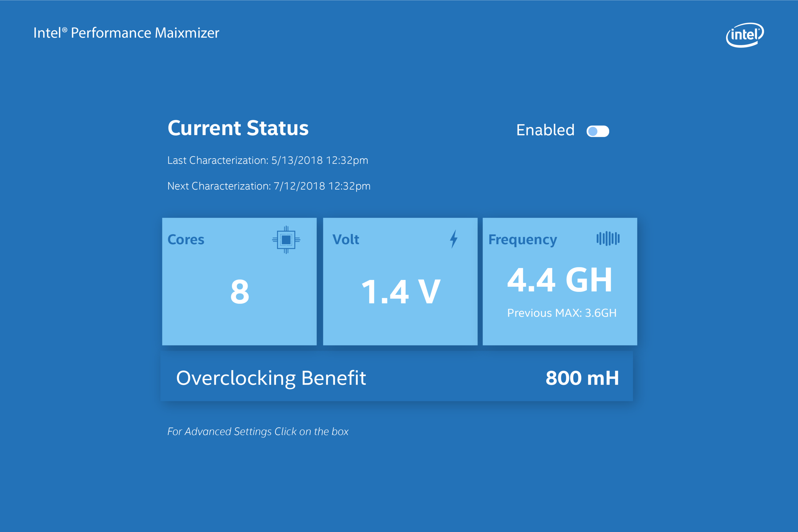
Task: Click the Enabled label beside the switch
Action: coord(545,130)
